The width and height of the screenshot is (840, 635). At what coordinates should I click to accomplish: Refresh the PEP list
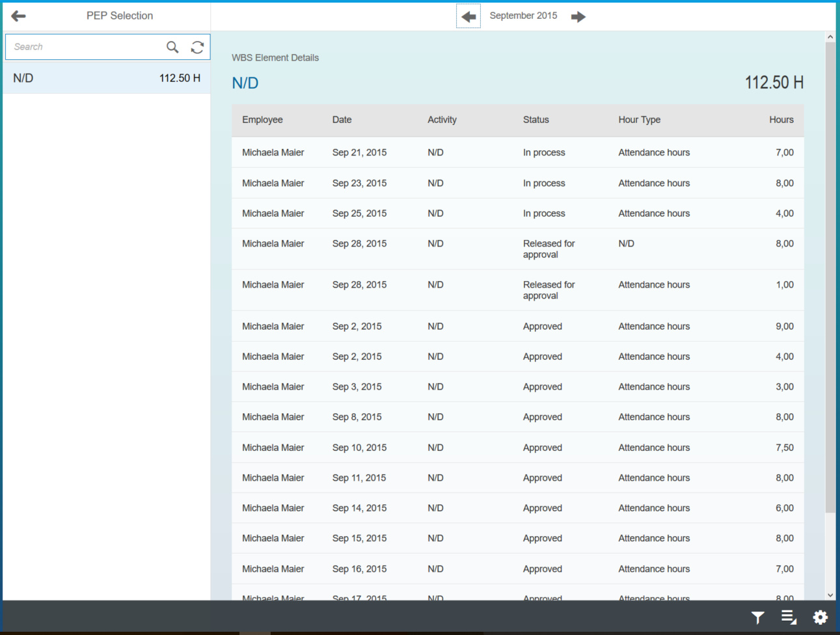click(x=197, y=47)
